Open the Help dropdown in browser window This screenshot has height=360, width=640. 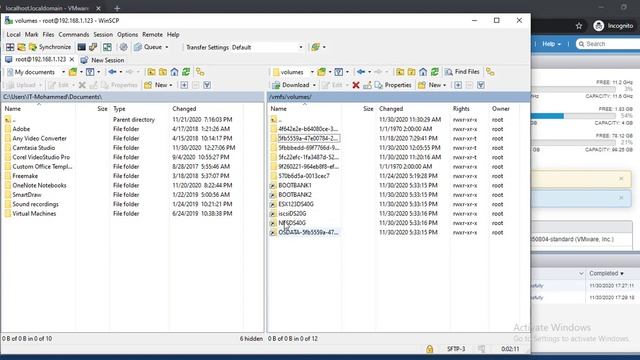tap(551, 44)
